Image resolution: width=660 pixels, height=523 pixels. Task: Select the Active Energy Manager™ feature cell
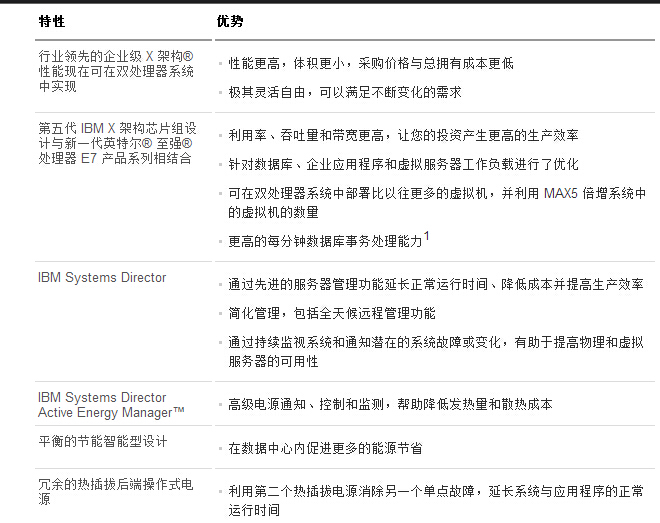coord(111,405)
